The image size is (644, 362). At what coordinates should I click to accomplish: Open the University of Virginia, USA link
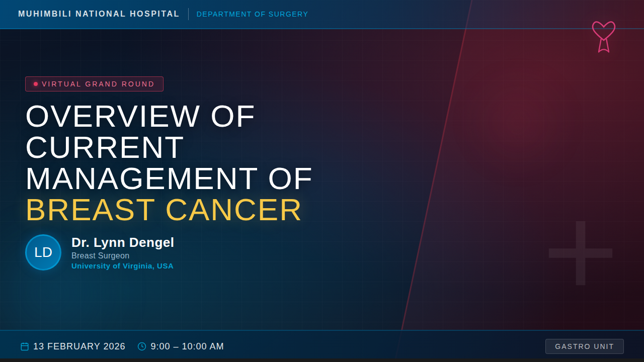pyautogui.click(x=122, y=266)
